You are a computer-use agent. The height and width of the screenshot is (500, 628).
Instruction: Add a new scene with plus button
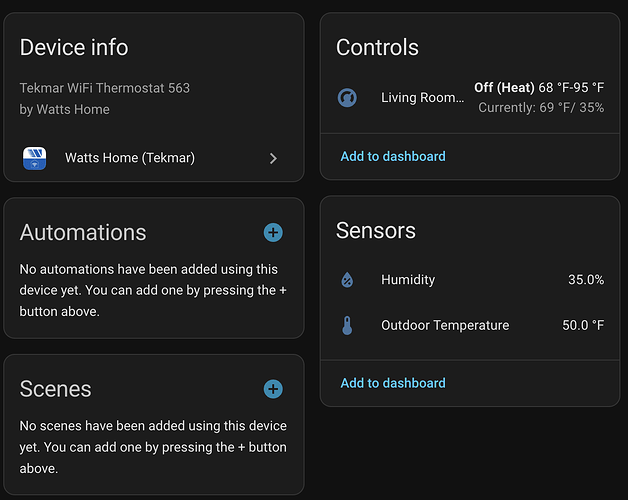(273, 389)
